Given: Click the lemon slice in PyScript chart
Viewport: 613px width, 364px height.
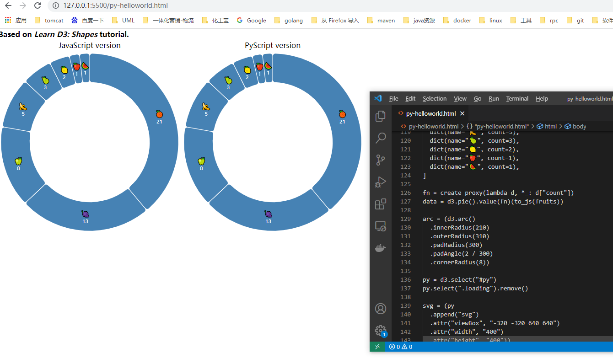Looking at the screenshot, I should (247, 72).
